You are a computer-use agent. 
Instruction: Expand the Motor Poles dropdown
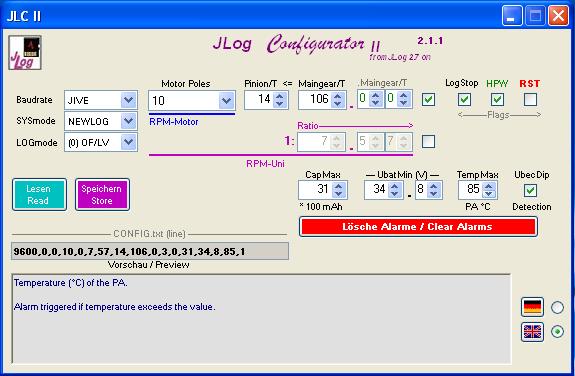click(226, 101)
